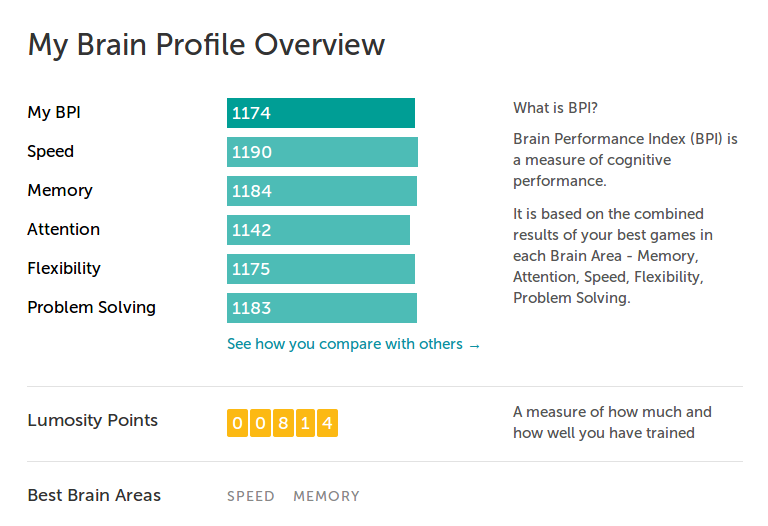Click the first Lumosity Points digit tile
This screenshot has width=768, height=526.
point(238,423)
